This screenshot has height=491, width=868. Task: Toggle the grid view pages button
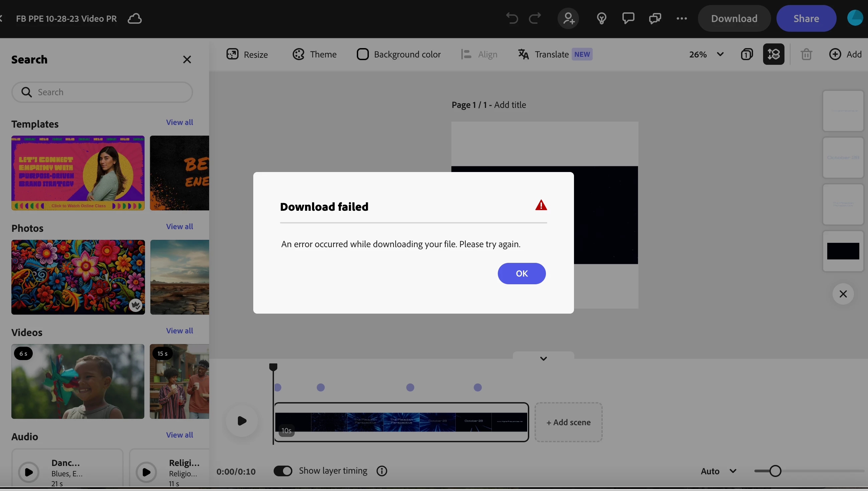click(773, 54)
